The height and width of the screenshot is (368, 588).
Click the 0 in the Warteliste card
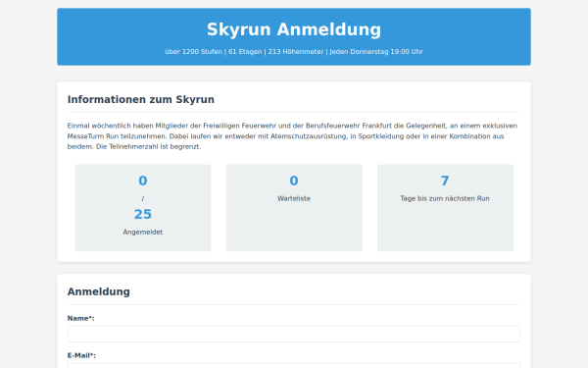click(x=294, y=181)
